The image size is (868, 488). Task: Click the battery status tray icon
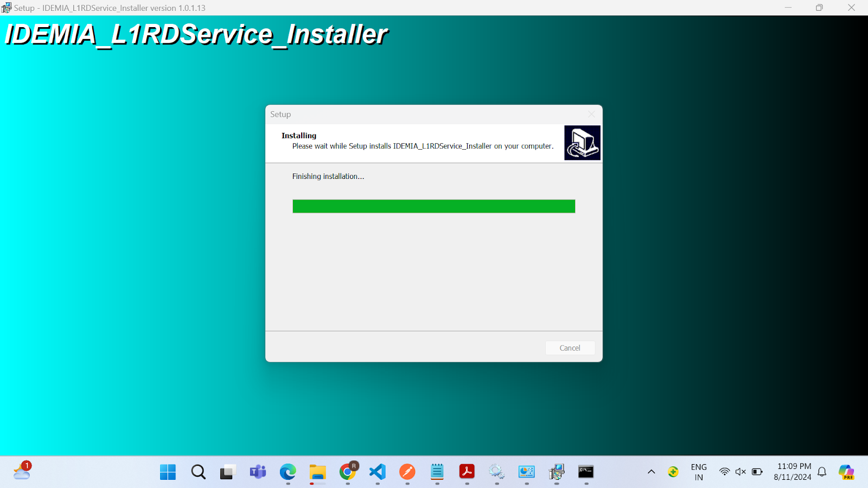click(x=757, y=472)
